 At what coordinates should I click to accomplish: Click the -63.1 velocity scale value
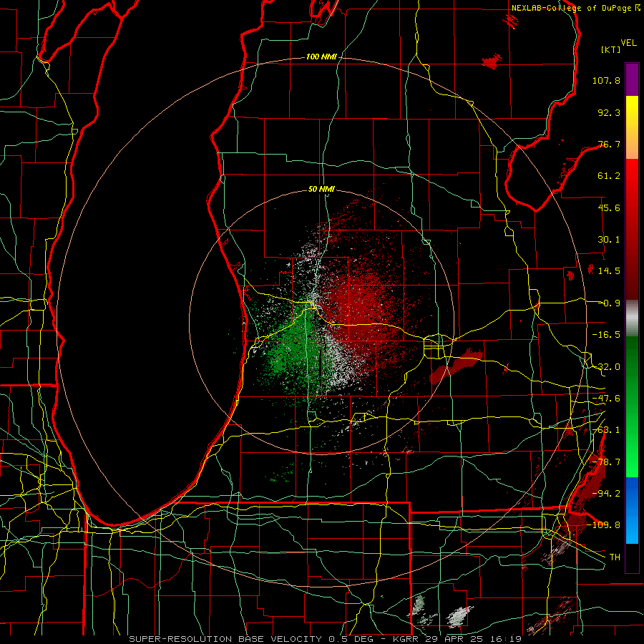pyautogui.click(x=606, y=430)
